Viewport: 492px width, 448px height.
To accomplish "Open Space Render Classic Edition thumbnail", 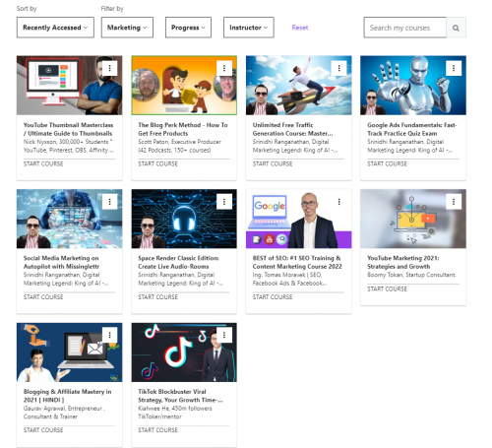I will pos(184,219).
